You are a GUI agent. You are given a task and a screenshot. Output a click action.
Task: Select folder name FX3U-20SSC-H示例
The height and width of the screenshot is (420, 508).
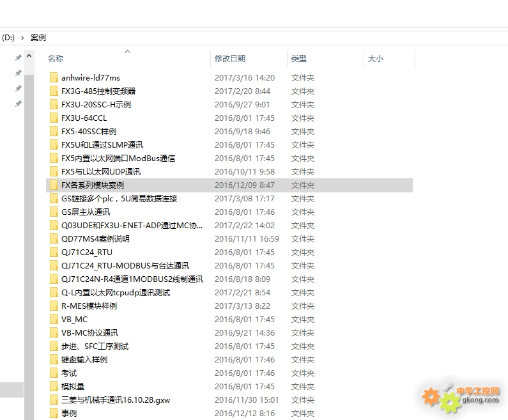(96, 105)
